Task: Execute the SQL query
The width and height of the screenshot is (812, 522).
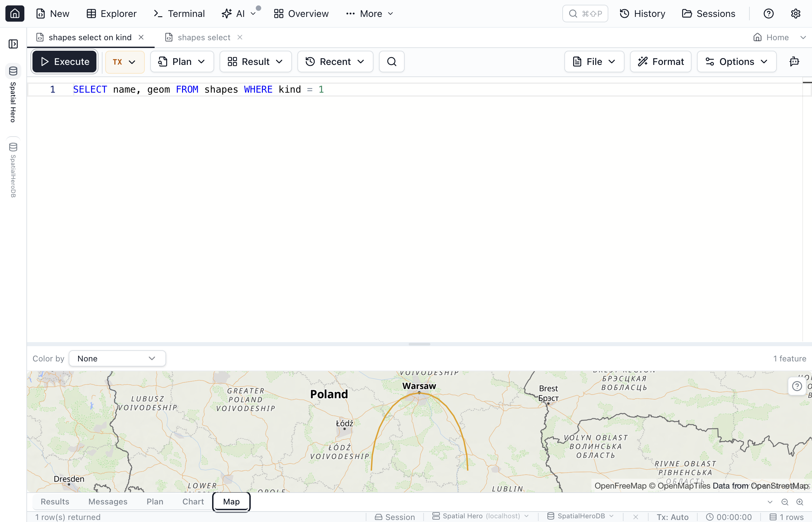Action: pyautogui.click(x=64, y=62)
